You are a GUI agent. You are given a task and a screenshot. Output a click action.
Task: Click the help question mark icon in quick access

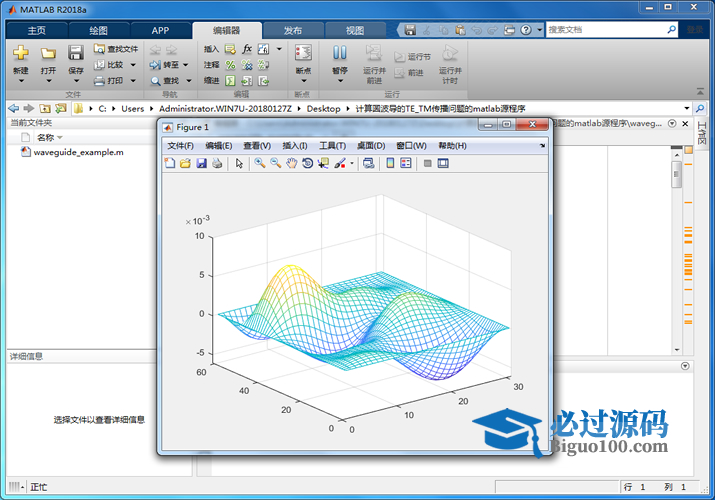tap(526, 30)
